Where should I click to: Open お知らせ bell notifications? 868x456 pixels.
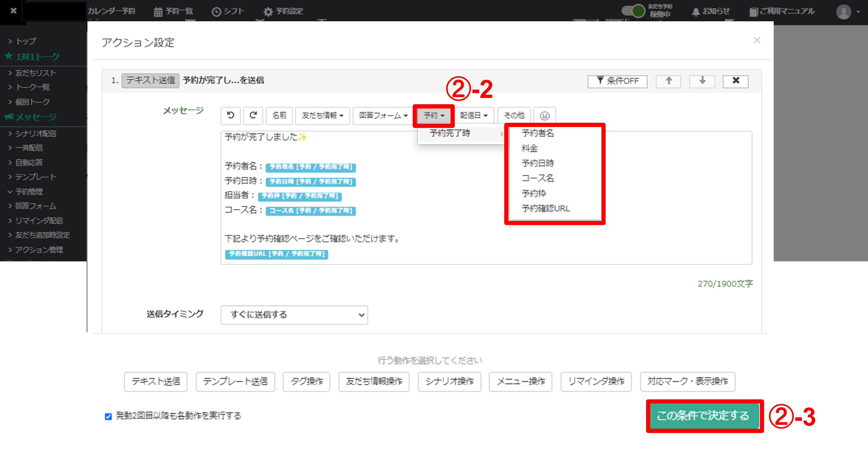tap(711, 11)
